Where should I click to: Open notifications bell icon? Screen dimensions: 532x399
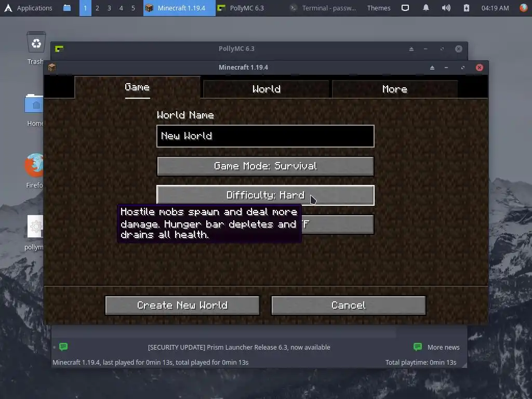[426, 8]
